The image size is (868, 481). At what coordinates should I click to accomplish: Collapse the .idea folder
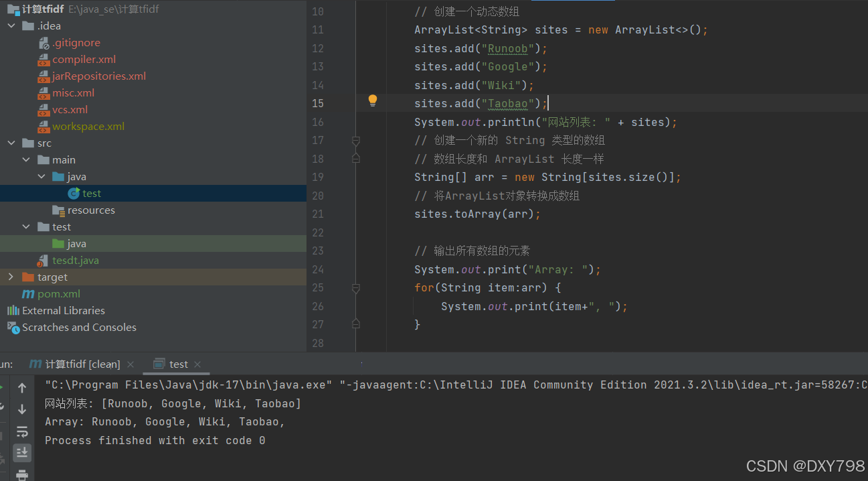11,25
